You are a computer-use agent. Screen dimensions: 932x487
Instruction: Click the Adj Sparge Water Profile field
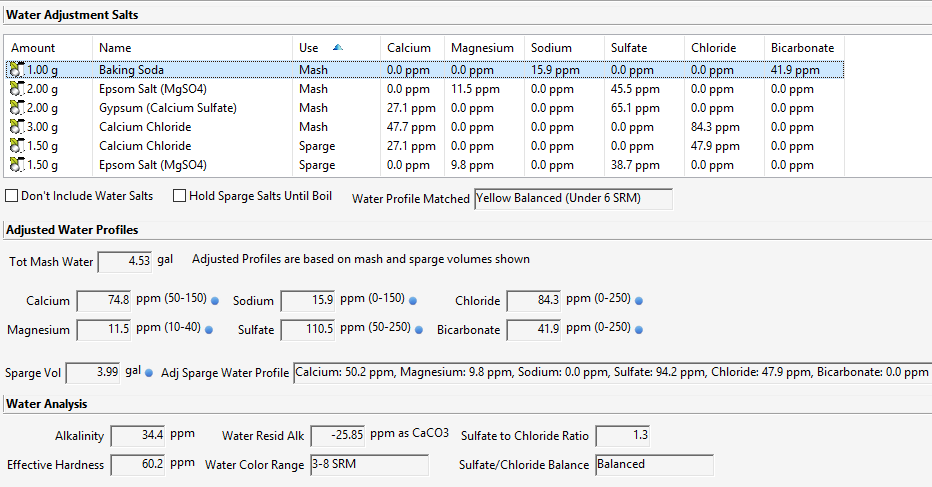[612, 373]
